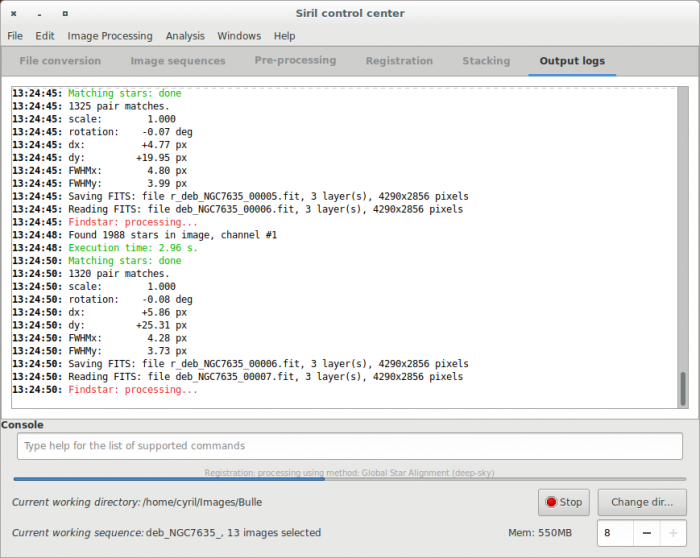Click the 13:24:50 'Matching stars: done' log line
This screenshot has width=700, height=558.
tap(125, 261)
